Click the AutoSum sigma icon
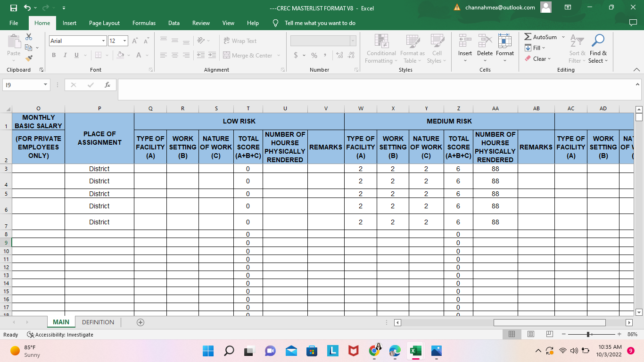Viewport: 644px width, 362px height. 528,37
